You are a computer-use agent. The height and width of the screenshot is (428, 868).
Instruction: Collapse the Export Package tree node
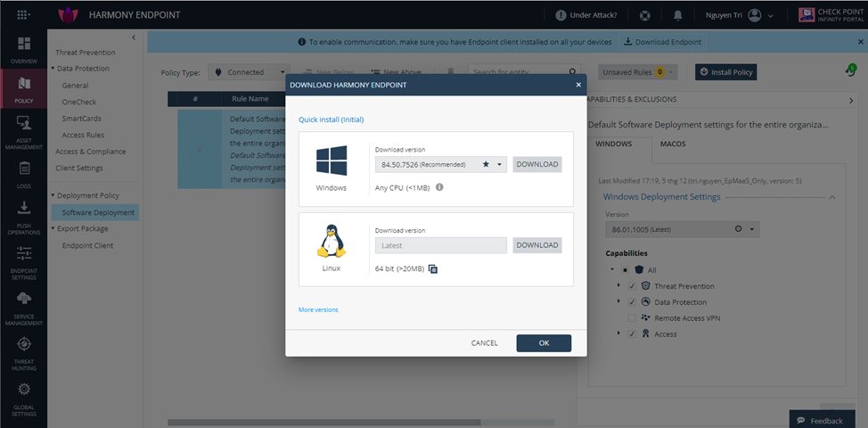[x=53, y=228]
